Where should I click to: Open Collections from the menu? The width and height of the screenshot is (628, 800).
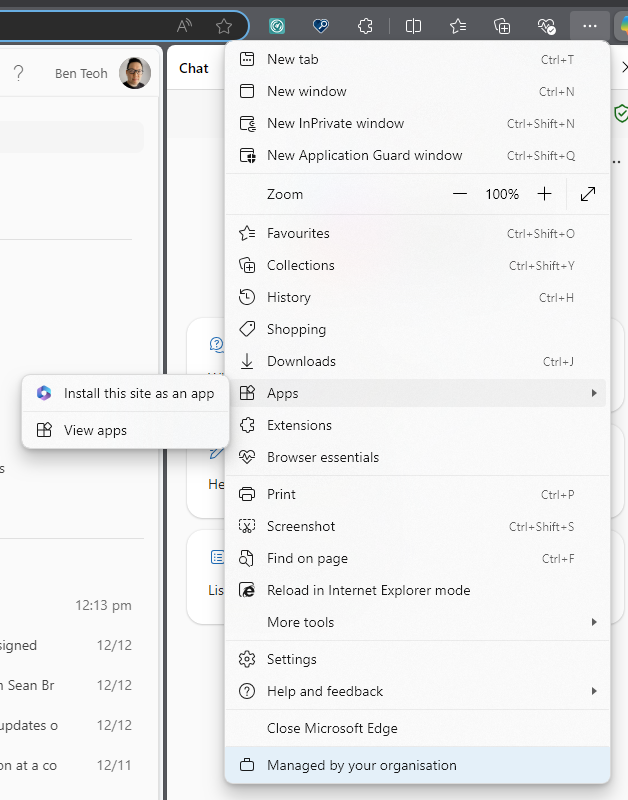coord(417,265)
